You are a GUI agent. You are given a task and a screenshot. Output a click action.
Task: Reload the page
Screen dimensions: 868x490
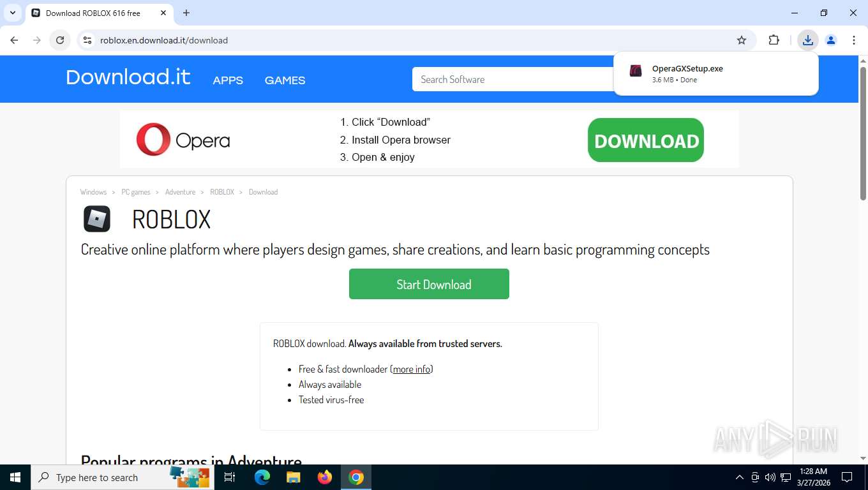[x=60, y=40]
